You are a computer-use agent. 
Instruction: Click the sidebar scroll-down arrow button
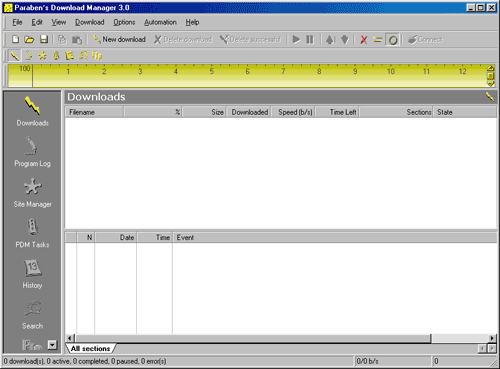[x=52, y=345]
